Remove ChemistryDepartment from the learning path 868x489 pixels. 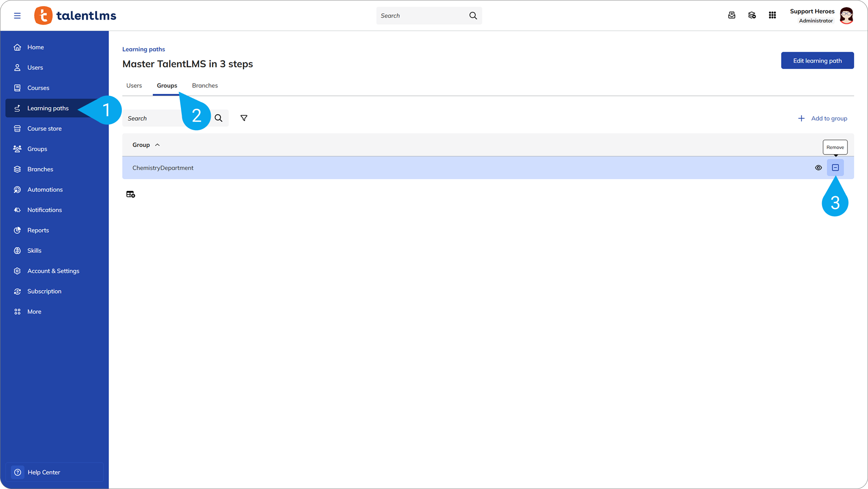click(x=836, y=168)
